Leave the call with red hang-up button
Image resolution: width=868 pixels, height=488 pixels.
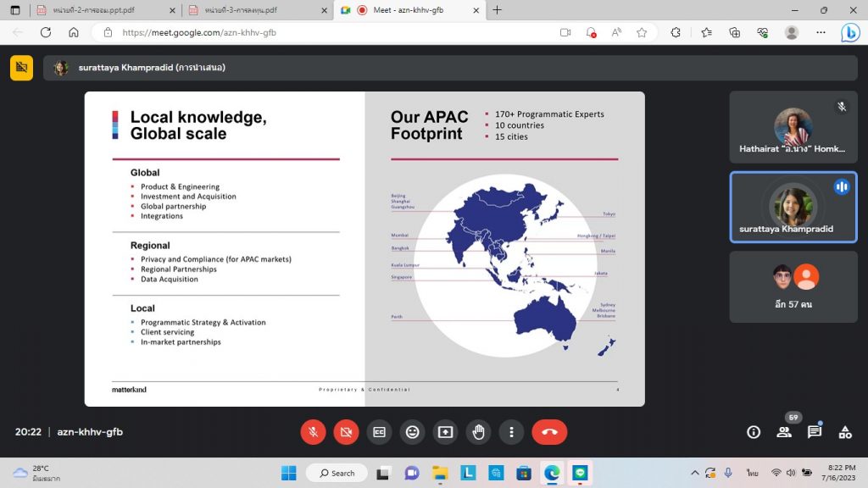point(549,432)
